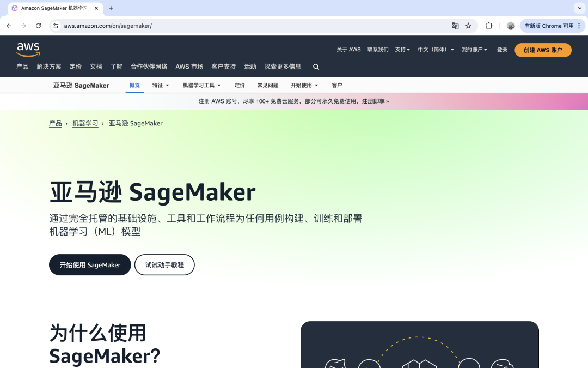The width and height of the screenshot is (588, 368).
Task: Click the 开始使用 SageMaker button
Action: pos(89,264)
